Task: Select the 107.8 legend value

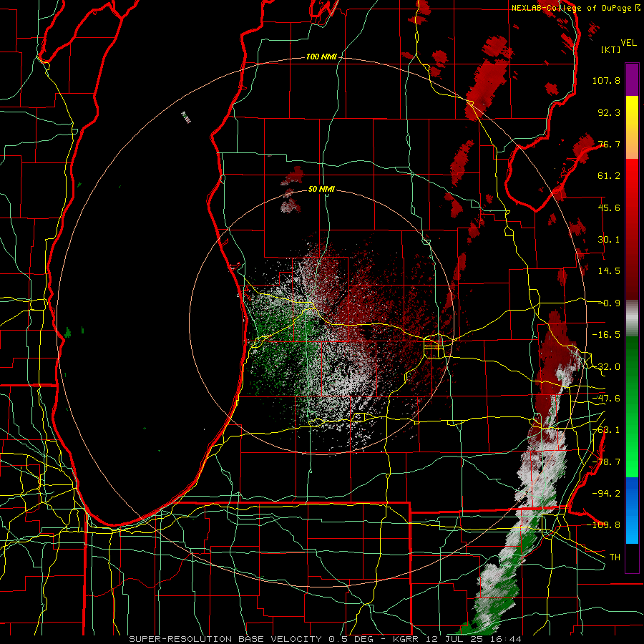Action: click(x=606, y=80)
